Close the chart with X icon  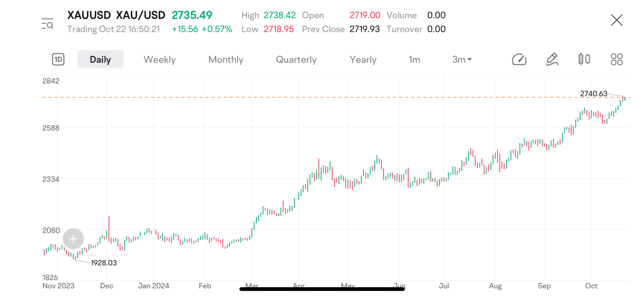click(617, 20)
